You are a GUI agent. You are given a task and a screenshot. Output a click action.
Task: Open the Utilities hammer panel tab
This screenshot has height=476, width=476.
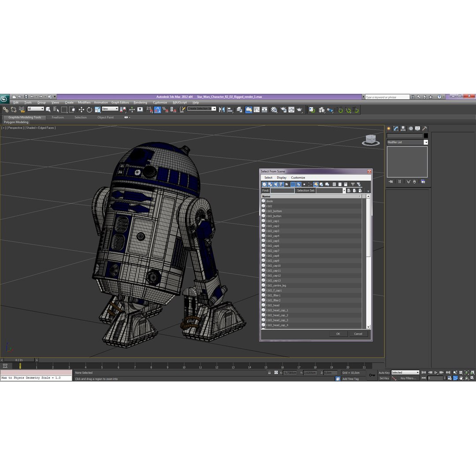(x=425, y=128)
